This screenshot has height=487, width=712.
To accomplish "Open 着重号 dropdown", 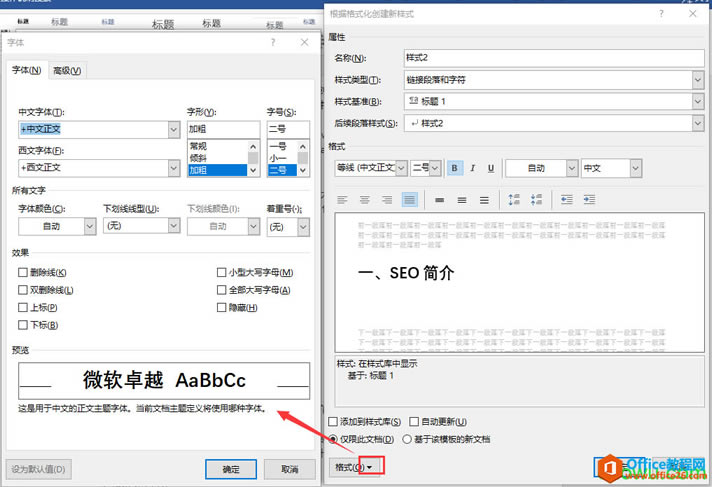I will 303,226.
